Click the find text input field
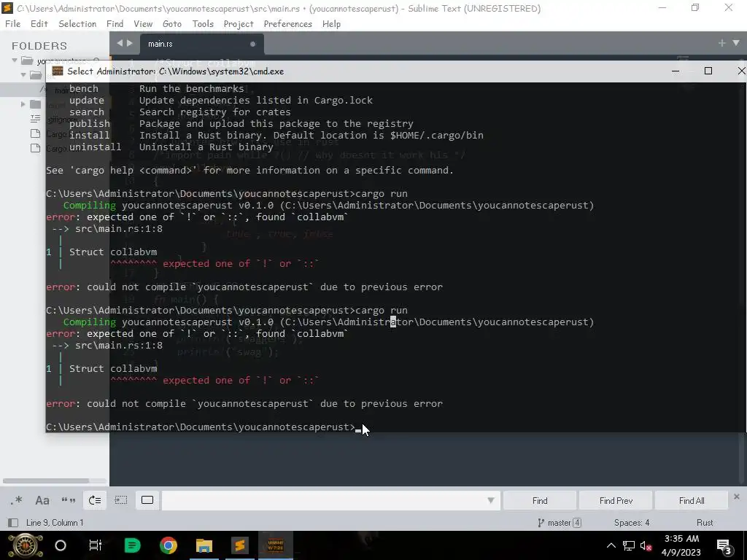 [x=324, y=500]
